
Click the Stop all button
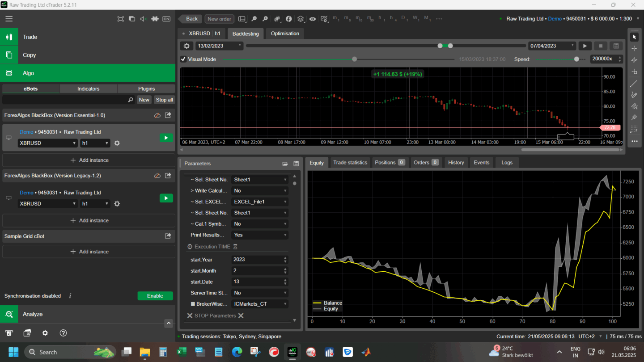tap(164, 100)
